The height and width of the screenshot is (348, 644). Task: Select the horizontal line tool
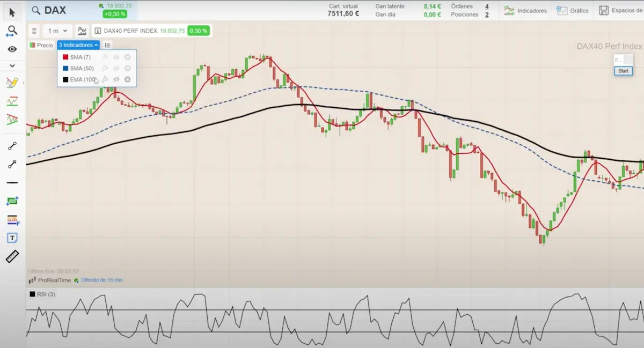tap(12, 183)
